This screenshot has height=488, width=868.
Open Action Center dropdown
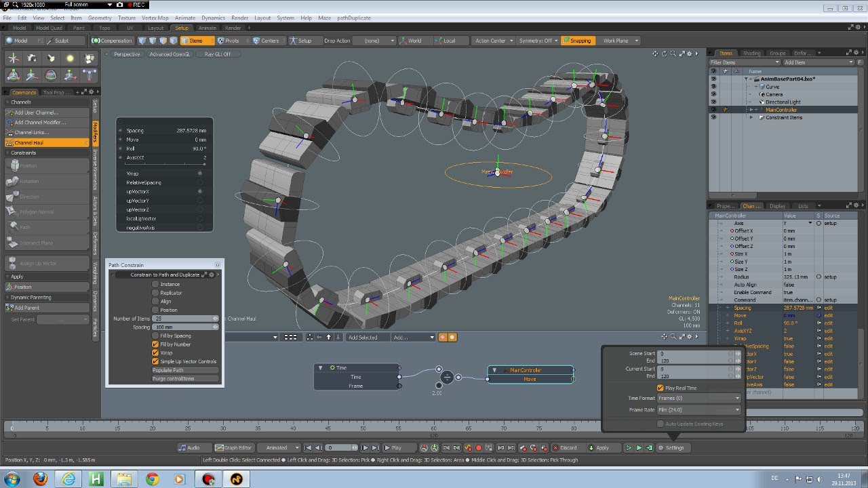(x=494, y=41)
